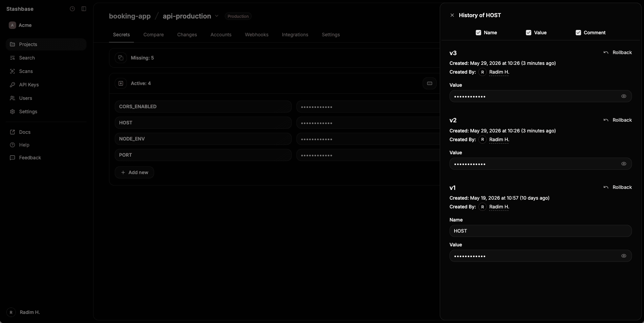Viewport: 644px width, 323px height.
Task: Open Search in the sidebar
Action: coord(46,58)
